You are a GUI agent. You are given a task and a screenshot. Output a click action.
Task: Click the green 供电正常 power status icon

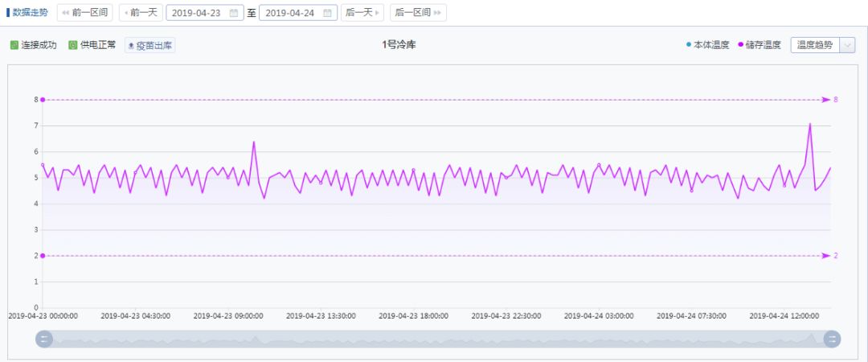(x=73, y=45)
